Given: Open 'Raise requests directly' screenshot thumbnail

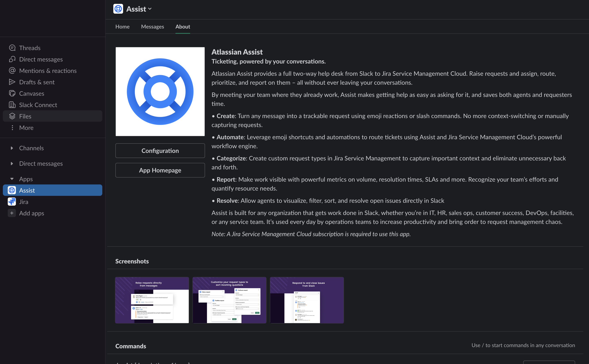Looking at the screenshot, I should 152,300.
